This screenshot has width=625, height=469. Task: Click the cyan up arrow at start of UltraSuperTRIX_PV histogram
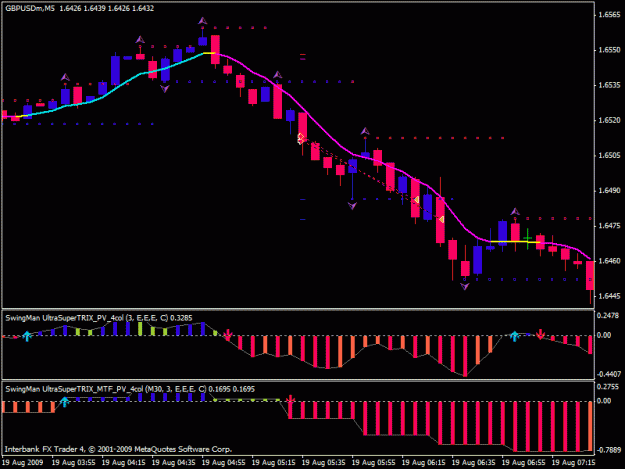27,336
